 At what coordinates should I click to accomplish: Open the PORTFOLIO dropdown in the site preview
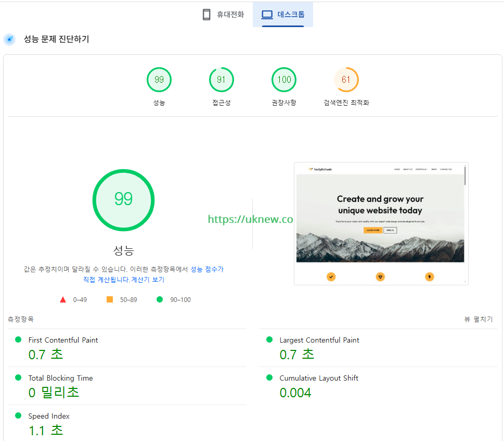coord(421,169)
